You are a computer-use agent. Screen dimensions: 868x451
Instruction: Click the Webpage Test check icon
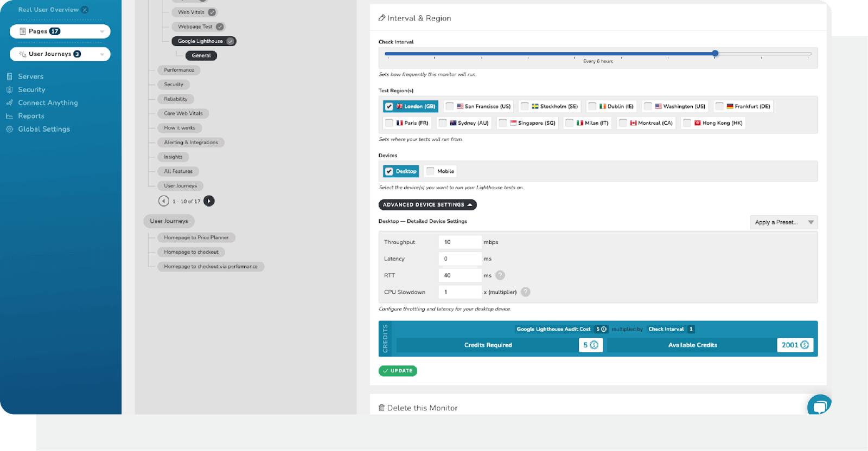(220, 27)
